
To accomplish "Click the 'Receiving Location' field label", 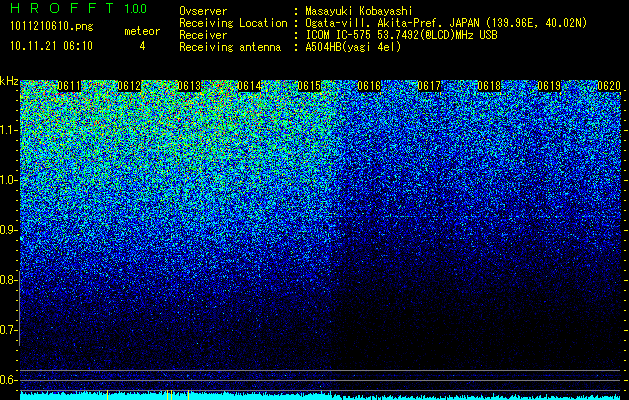I will coord(233,23).
